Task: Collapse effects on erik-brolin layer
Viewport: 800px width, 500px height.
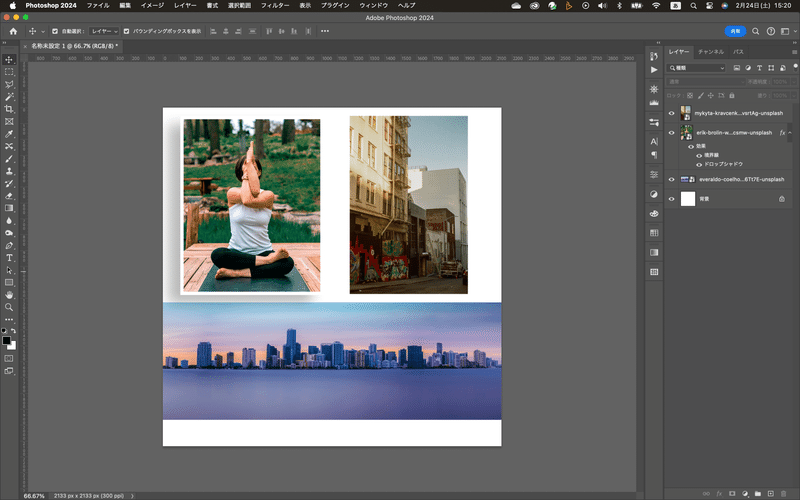Action: 790,132
